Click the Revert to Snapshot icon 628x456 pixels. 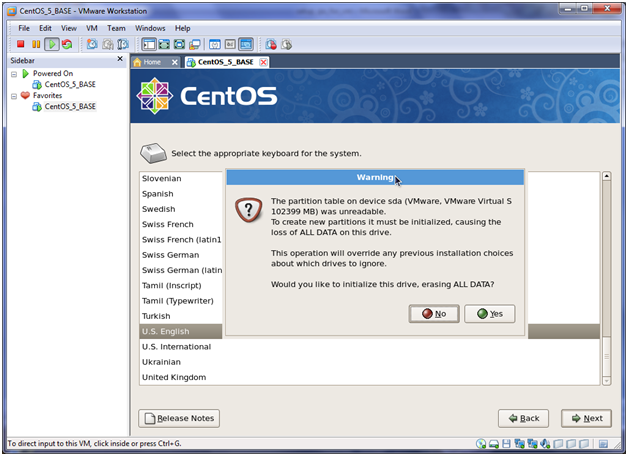pos(108,44)
